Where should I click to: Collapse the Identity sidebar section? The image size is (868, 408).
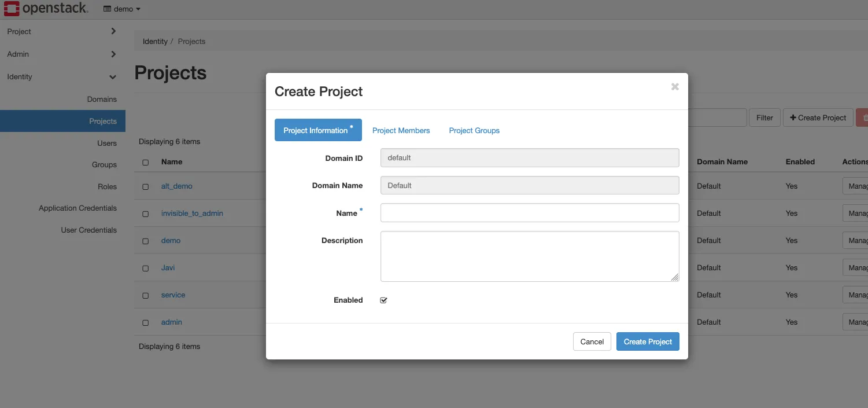tap(58, 76)
